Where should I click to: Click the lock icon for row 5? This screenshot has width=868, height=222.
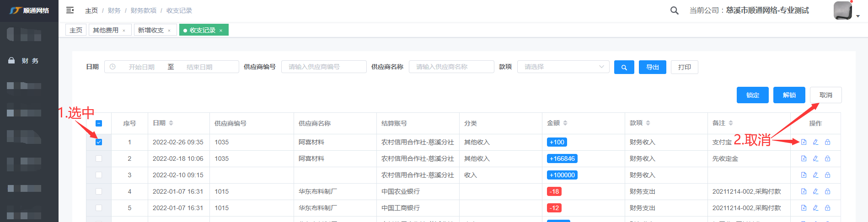827,208
